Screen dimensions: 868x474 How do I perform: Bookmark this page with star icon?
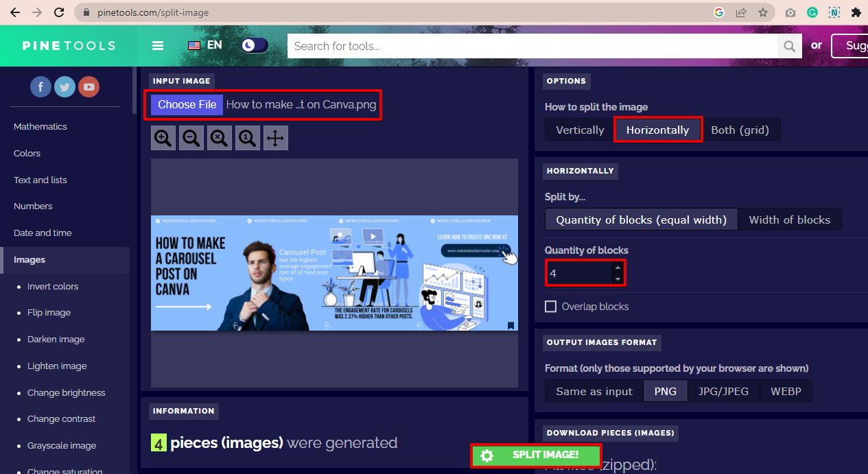point(763,12)
